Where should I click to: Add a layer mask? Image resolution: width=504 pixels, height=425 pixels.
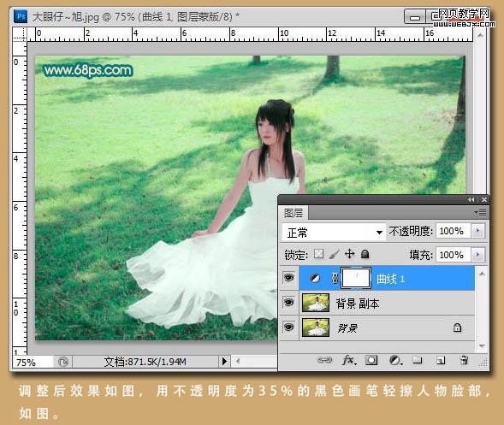[371, 360]
